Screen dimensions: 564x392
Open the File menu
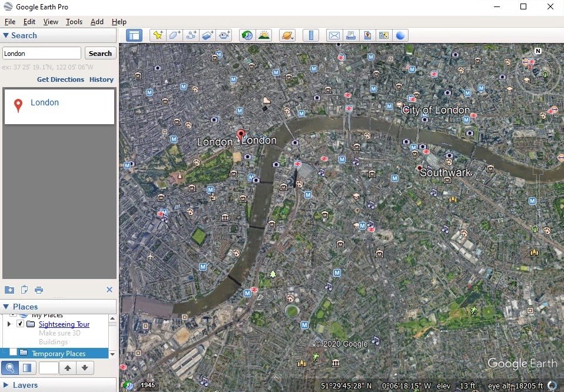point(9,22)
